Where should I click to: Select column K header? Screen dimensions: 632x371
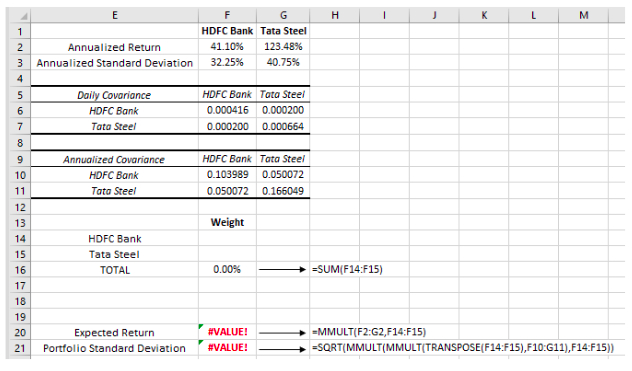click(x=484, y=15)
